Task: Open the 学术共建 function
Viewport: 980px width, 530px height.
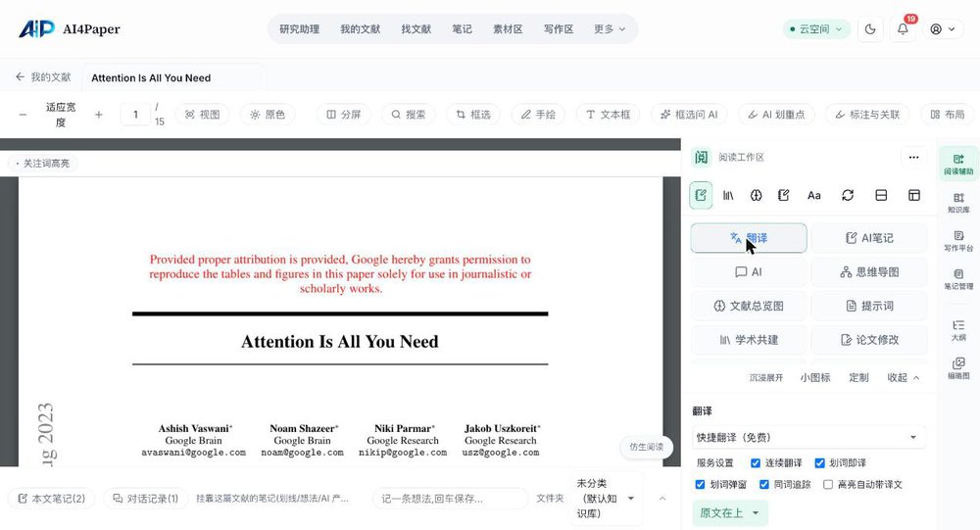Action: click(x=749, y=339)
